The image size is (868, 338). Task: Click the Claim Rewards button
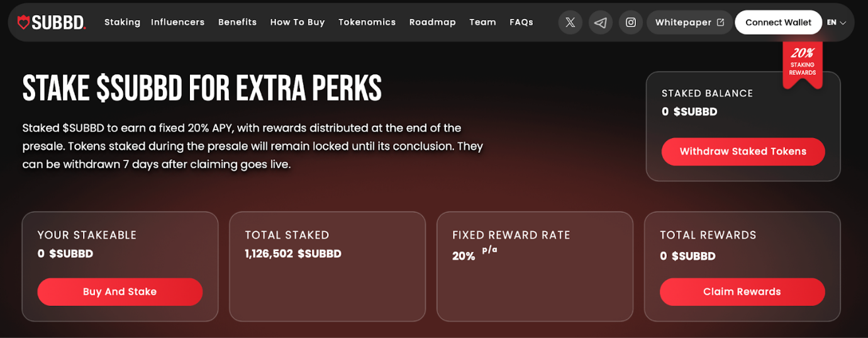[742, 292]
